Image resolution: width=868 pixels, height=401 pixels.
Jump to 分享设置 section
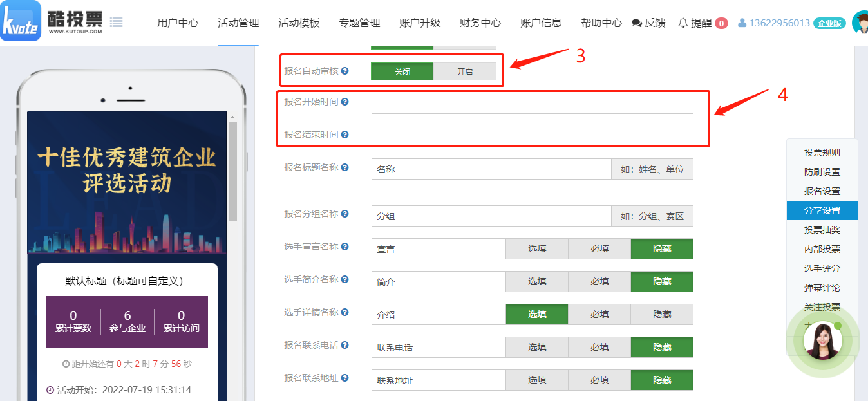click(822, 210)
